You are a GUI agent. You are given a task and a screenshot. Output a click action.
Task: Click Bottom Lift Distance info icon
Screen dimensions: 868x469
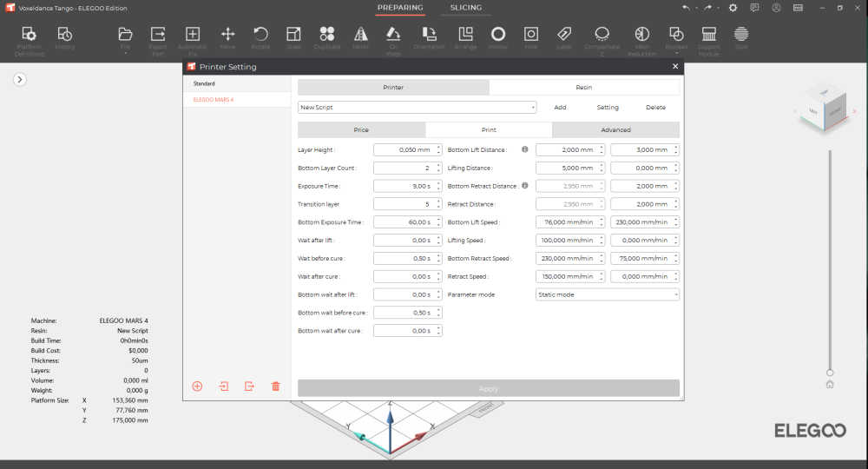(525, 149)
